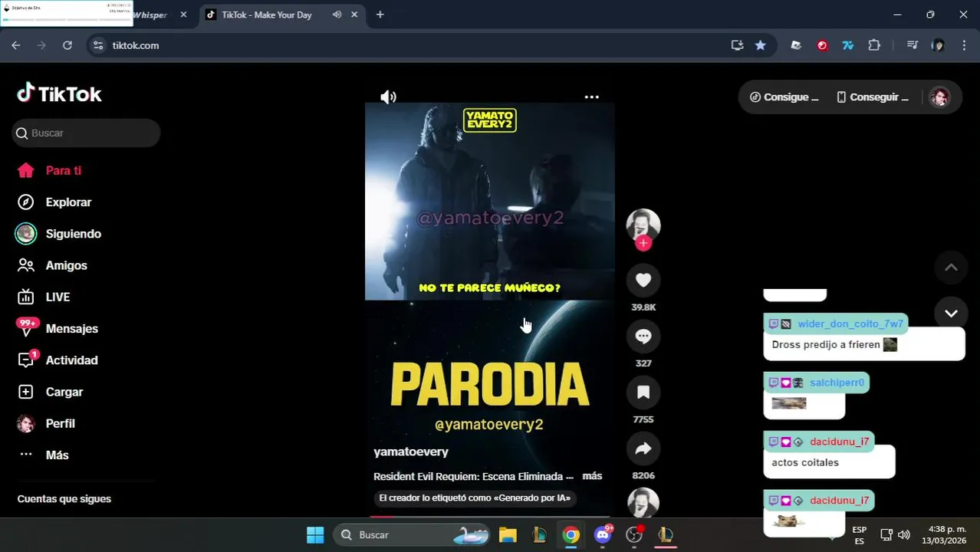Click chat user wider_don_coito_7w7
The height and width of the screenshot is (552, 980).
[x=850, y=324]
